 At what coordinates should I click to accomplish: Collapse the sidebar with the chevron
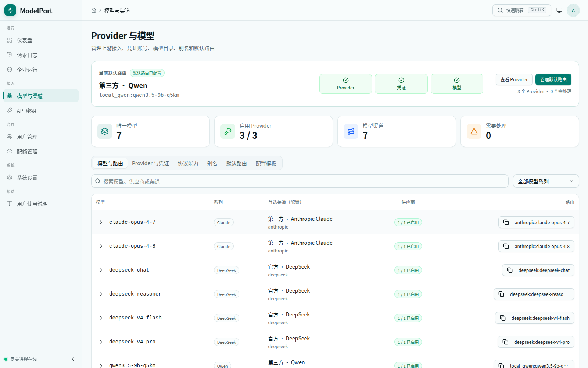click(73, 359)
